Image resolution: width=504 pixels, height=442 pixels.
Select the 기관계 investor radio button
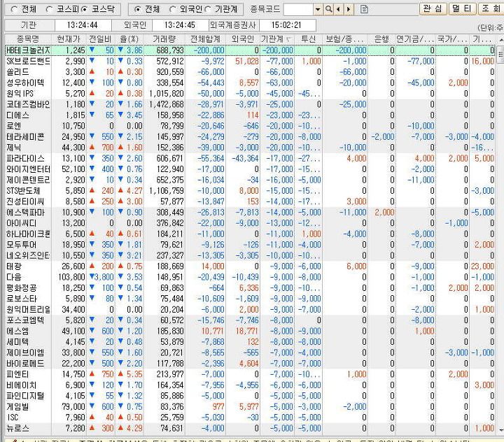pyautogui.click(x=208, y=9)
